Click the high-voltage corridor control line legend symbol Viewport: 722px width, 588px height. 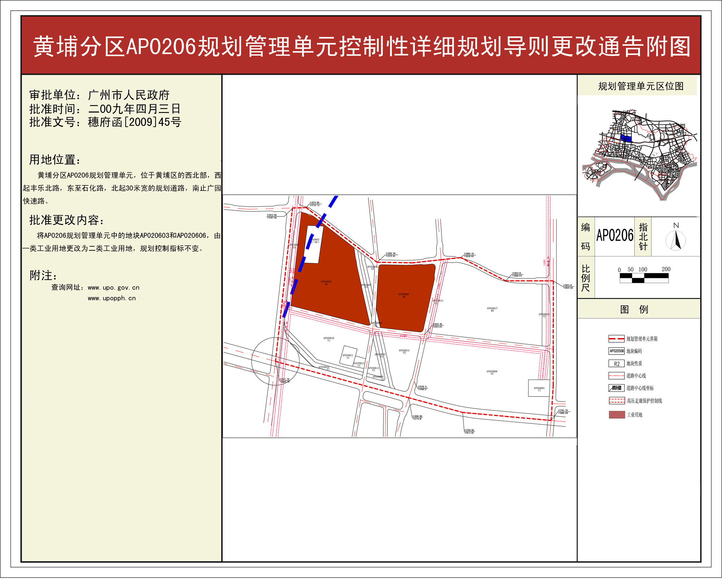tap(616, 400)
